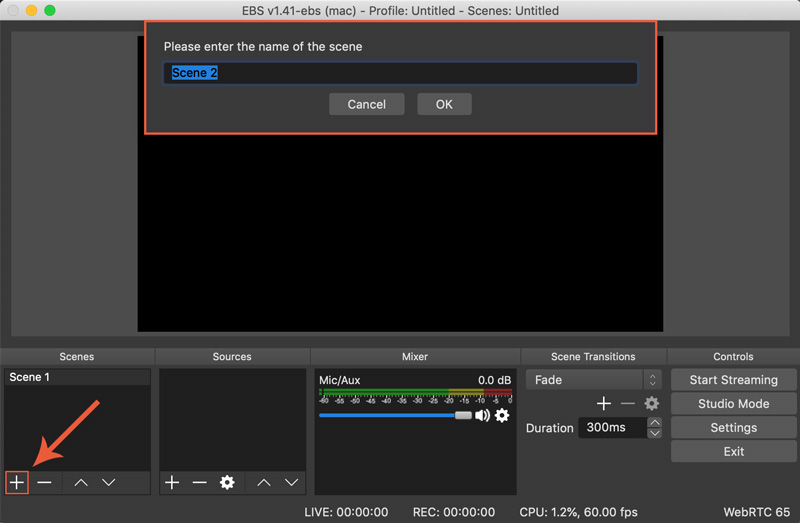Mute the Mic/Aux speaker icon
Image resolution: width=800 pixels, height=523 pixels.
point(483,415)
